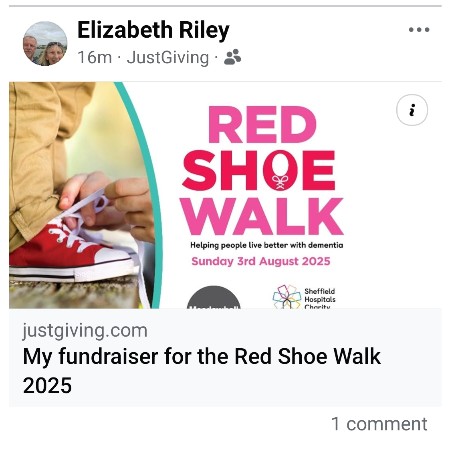
Task: Tap the info icon on link preview
Action: [412, 110]
